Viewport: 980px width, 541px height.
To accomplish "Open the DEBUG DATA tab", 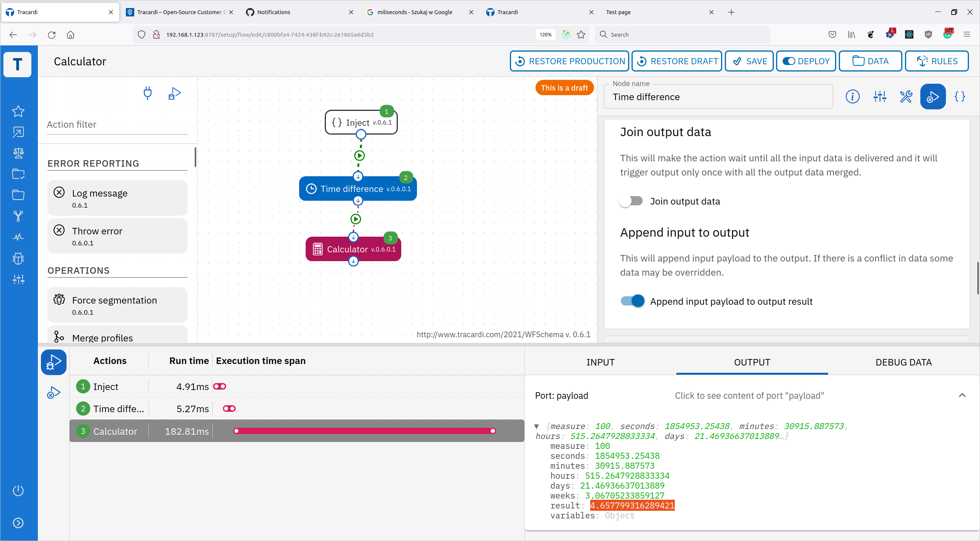I will (x=903, y=362).
